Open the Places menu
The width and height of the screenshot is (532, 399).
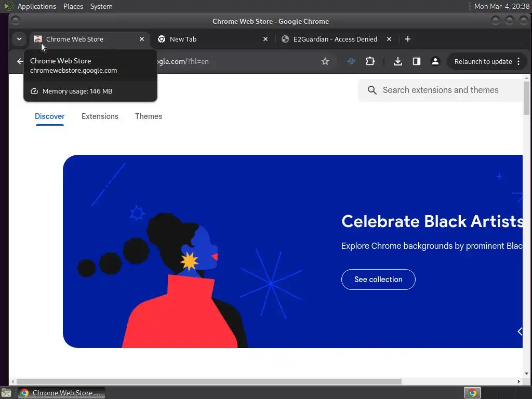(73, 6)
